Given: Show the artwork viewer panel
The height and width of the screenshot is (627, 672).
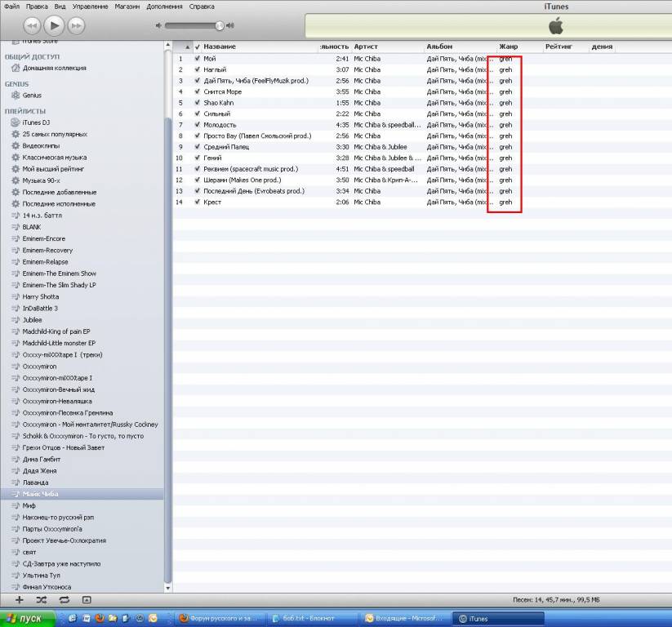Looking at the screenshot, I should tap(87, 600).
